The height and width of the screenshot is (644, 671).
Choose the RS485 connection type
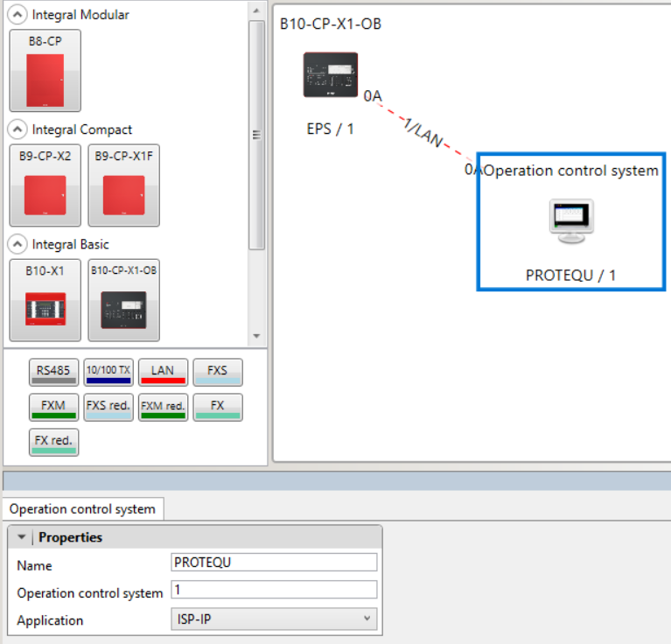53,372
